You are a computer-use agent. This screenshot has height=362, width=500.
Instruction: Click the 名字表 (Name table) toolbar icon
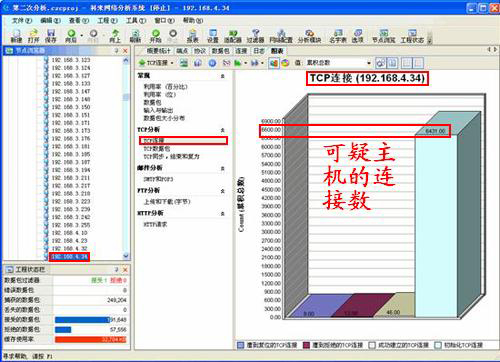coord(338,36)
